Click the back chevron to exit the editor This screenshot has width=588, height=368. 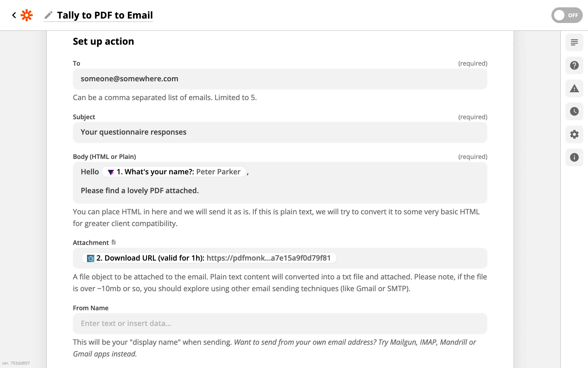click(x=14, y=15)
